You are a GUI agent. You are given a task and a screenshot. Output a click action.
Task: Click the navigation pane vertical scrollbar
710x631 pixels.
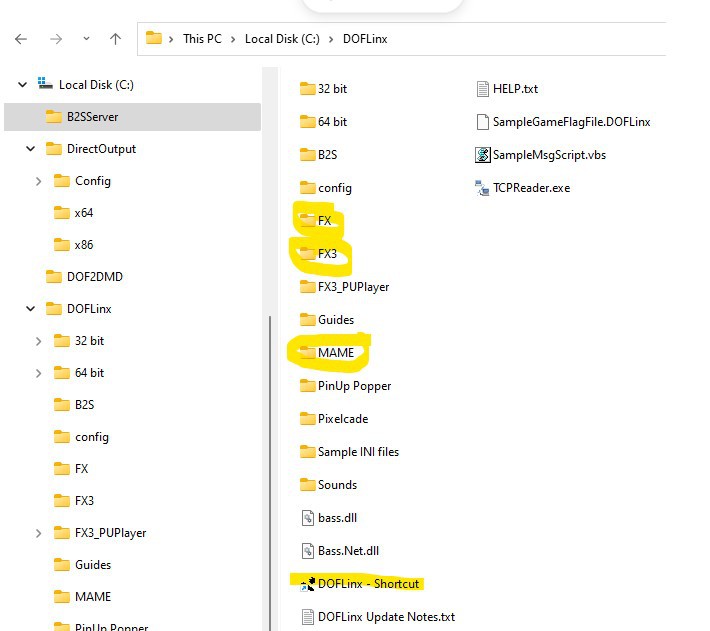266,450
